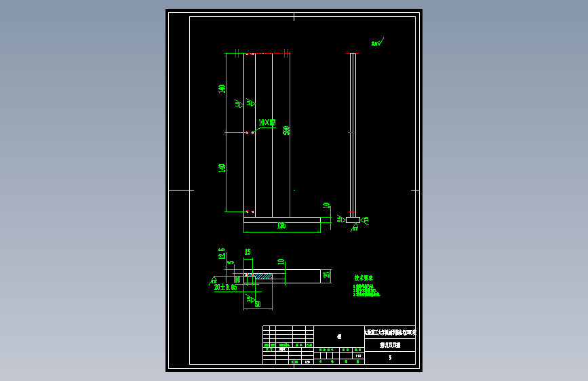Click the 50 dimension text

click(258, 304)
